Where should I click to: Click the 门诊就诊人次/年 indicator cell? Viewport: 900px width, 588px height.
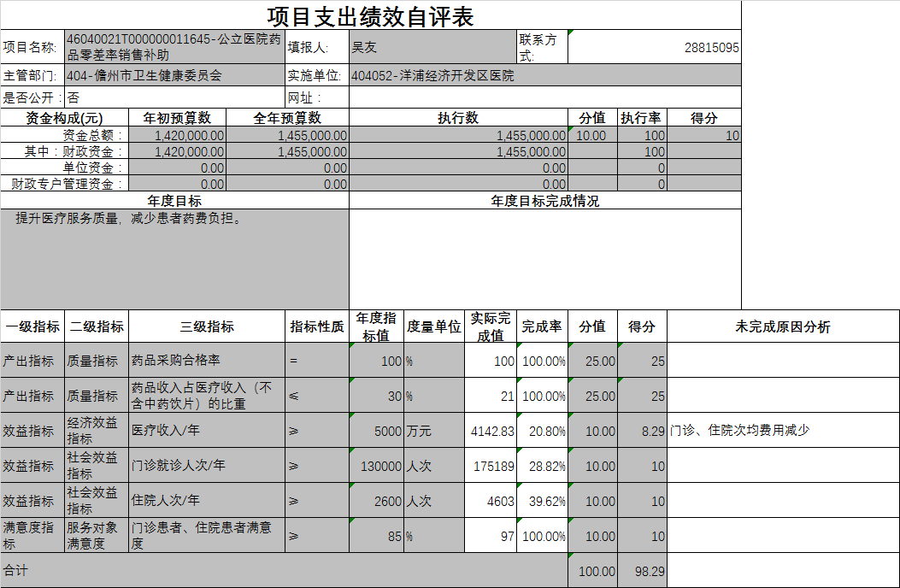point(207,465)
